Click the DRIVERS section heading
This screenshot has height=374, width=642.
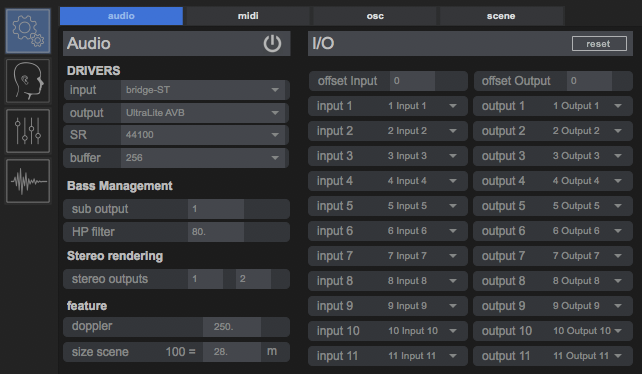(93, 70)
